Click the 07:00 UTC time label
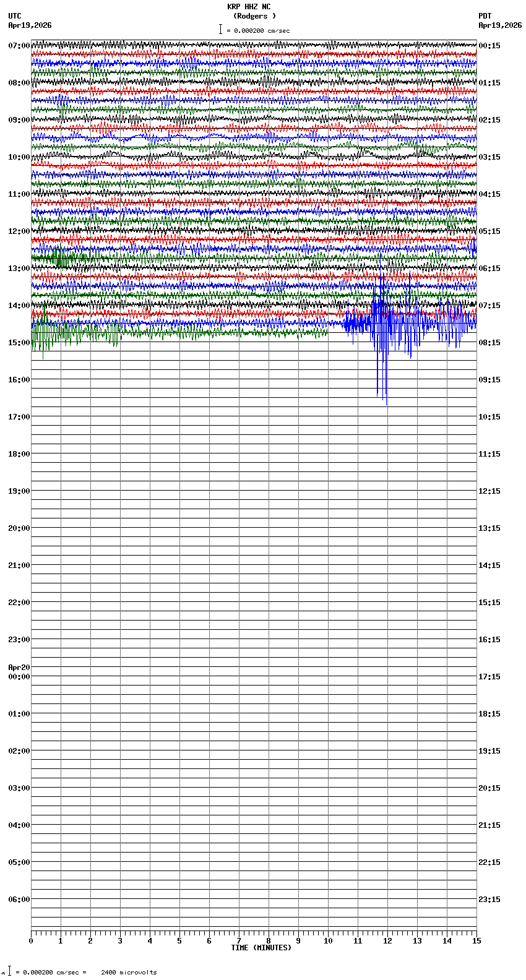Viewport: 526px width, 980px height. (19, 46)
